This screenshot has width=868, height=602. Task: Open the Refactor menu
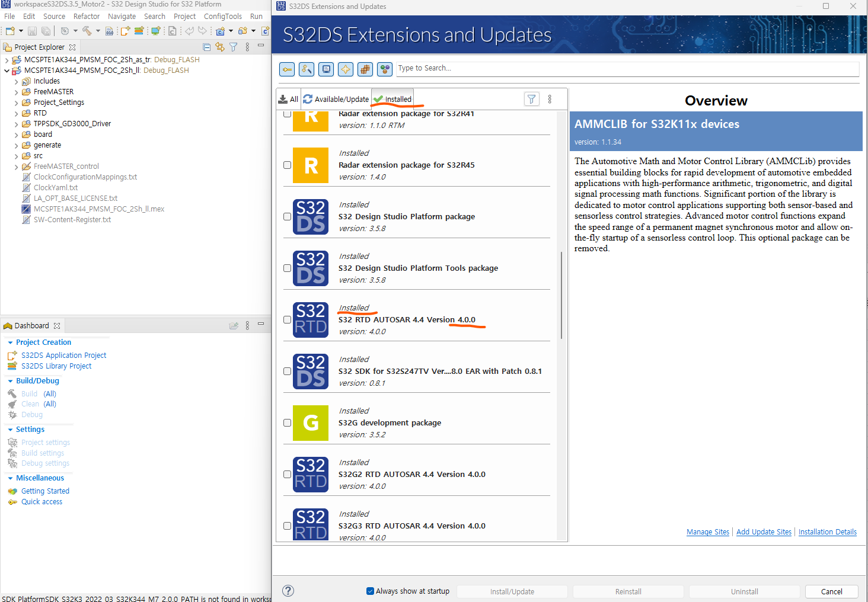[x=87, y=17]
